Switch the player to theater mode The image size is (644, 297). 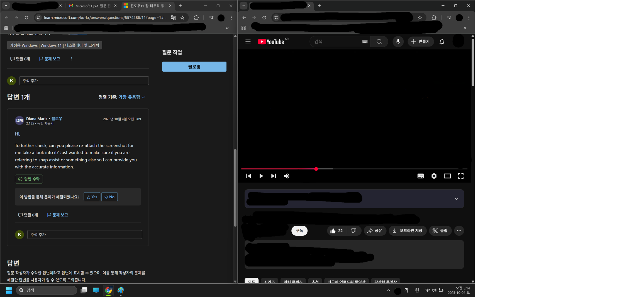point(447,176)
